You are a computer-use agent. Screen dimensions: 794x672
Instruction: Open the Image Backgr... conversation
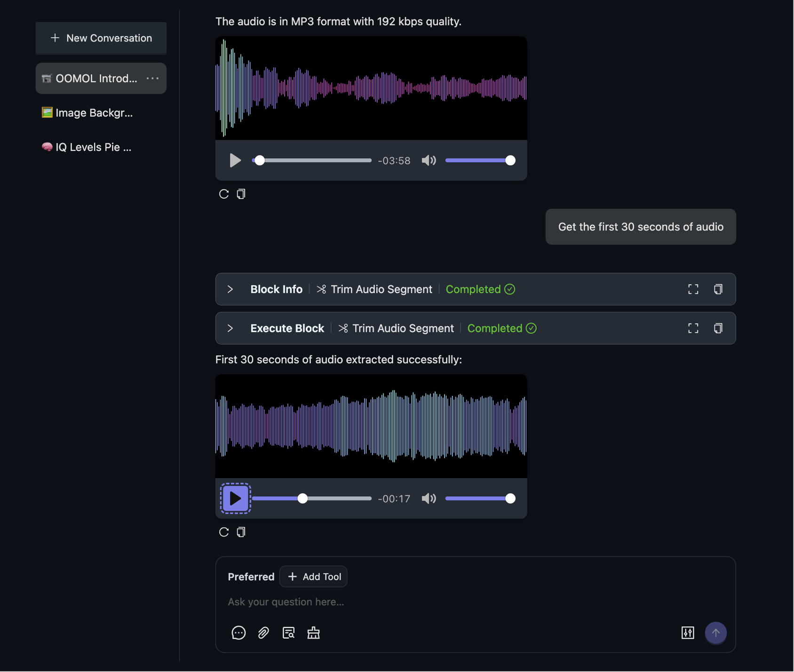click(x=94, y=113)
